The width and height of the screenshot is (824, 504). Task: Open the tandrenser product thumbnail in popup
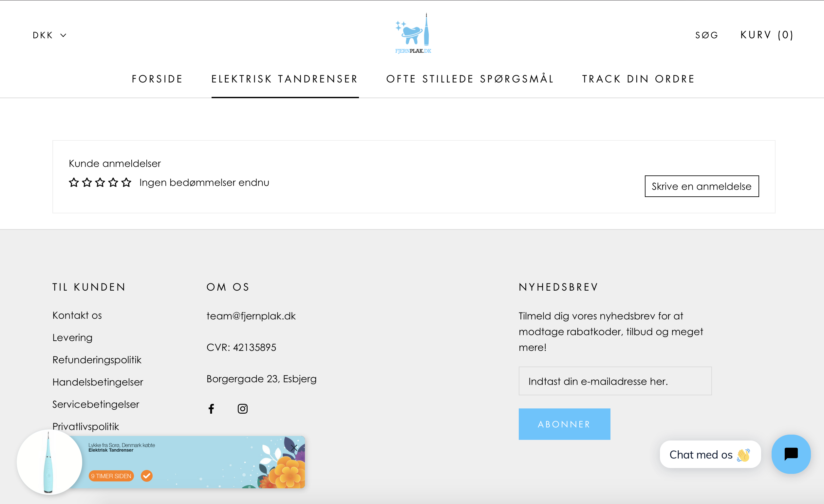click(49, 462)
